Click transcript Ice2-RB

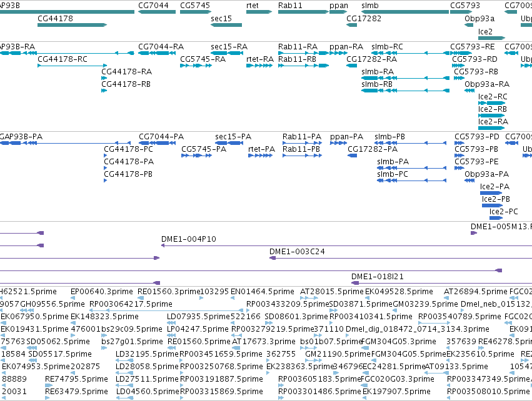pyautogui.click(x=493, y=109)
